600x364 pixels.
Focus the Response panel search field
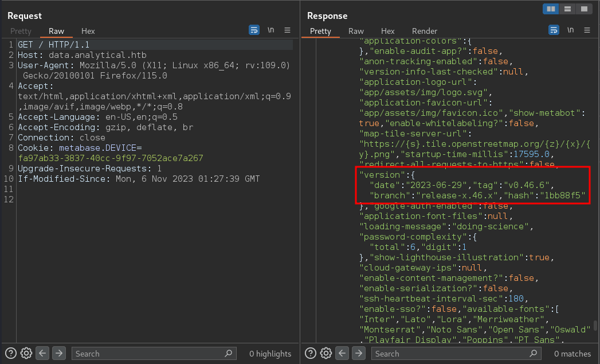[x=456, y=354]
